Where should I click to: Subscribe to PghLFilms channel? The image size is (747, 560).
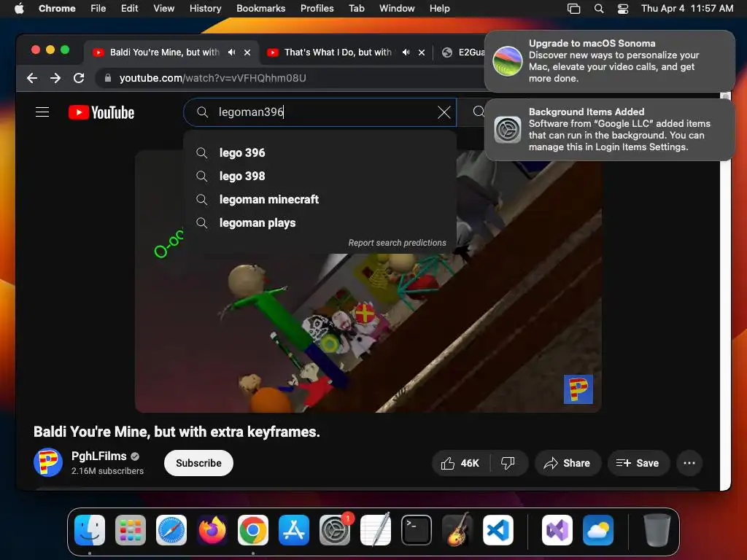(198, 463)
